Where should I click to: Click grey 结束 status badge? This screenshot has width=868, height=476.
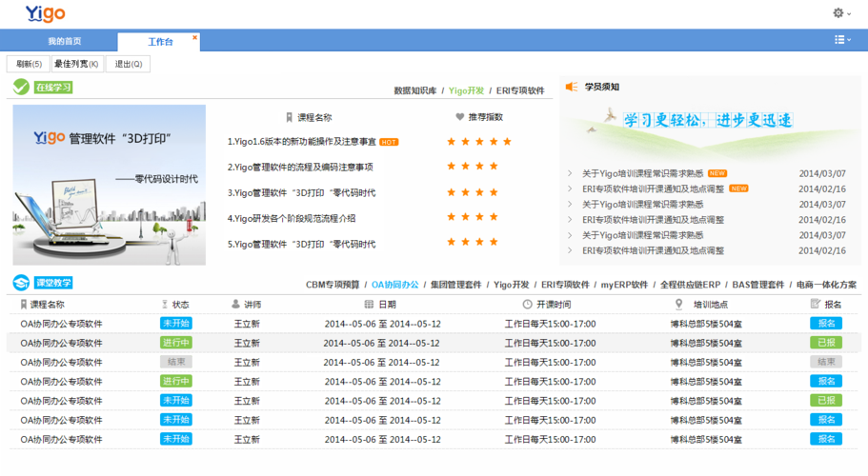tap(176, 362)
